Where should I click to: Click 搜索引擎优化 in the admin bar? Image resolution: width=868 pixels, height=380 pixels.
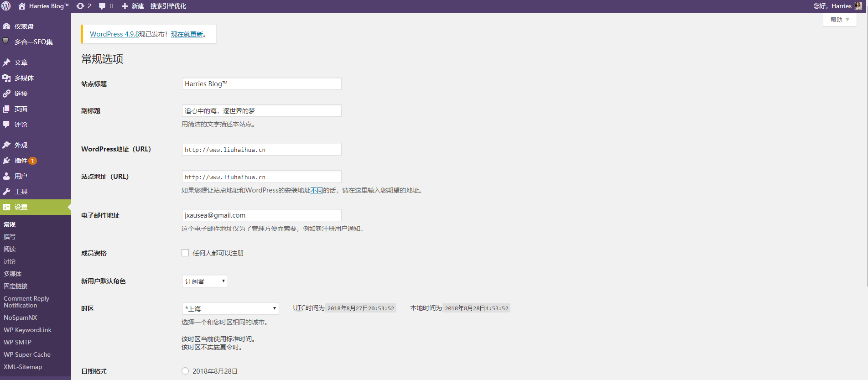168,6
